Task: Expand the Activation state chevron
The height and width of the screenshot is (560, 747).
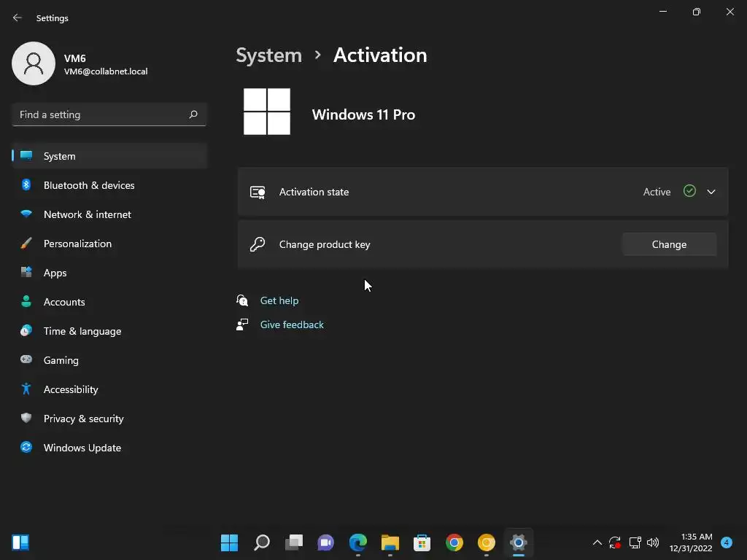Action: coord(711,192)
